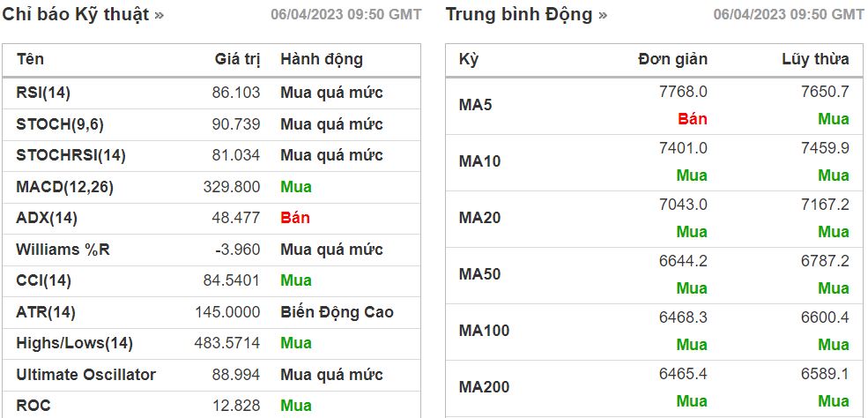Click the ROC value 12.828

point(236,406)
